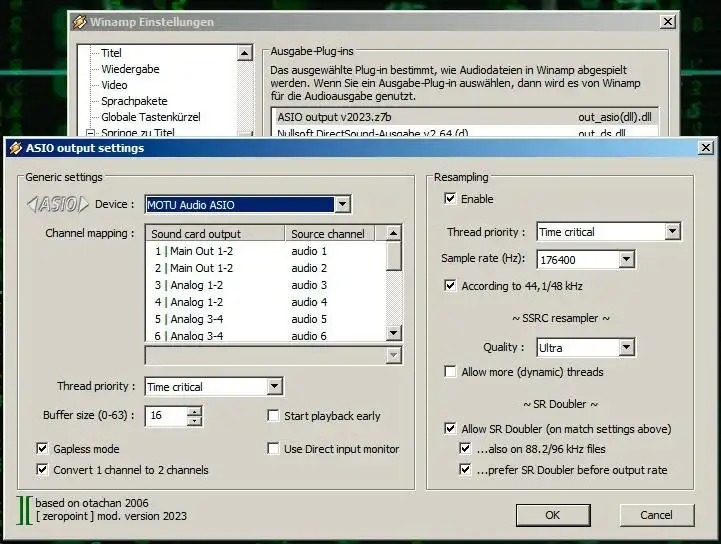Toggle also on 88.2/96 kHz files checkbox
Screen dimensions: 721x544
coord(465,448)
